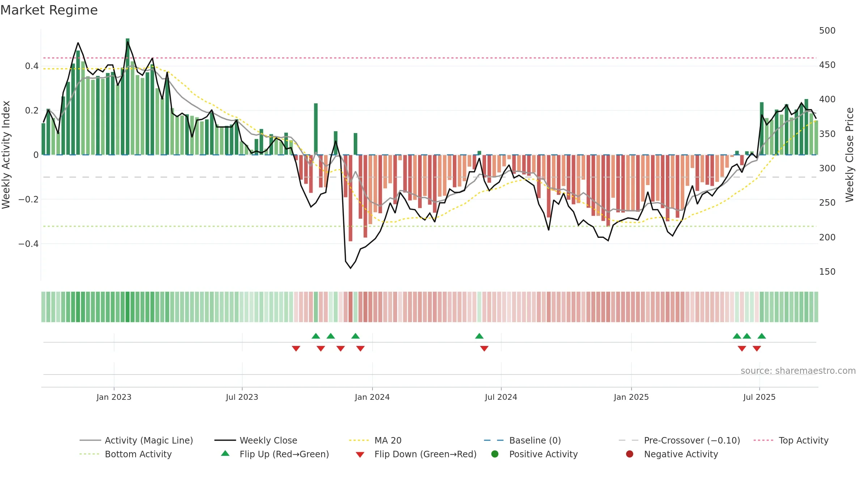Screen dimensions: 868x488
Task: Click the Jan 2025 axis label
Action: pyautogui.click(x=631, y=397)
